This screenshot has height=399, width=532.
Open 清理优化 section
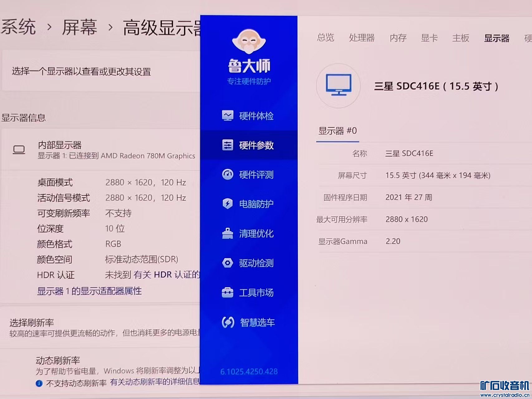pos(249,233)
